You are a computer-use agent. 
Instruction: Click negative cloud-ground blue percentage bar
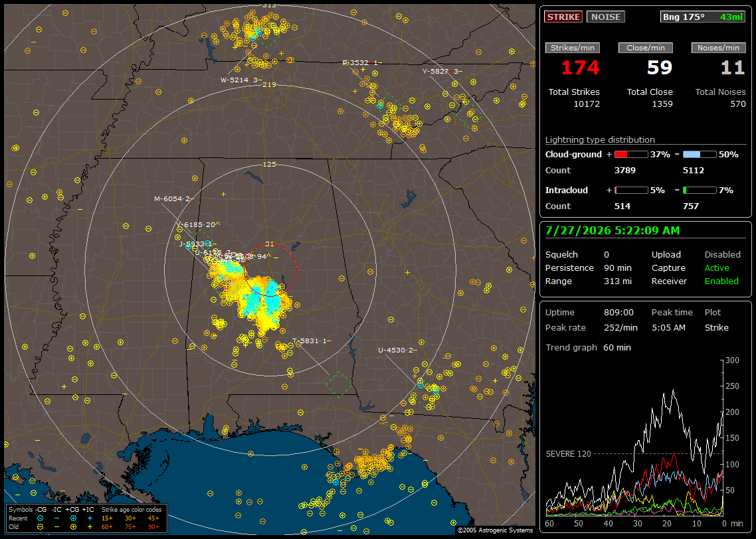pyautogui.click(x=700, y=155)
